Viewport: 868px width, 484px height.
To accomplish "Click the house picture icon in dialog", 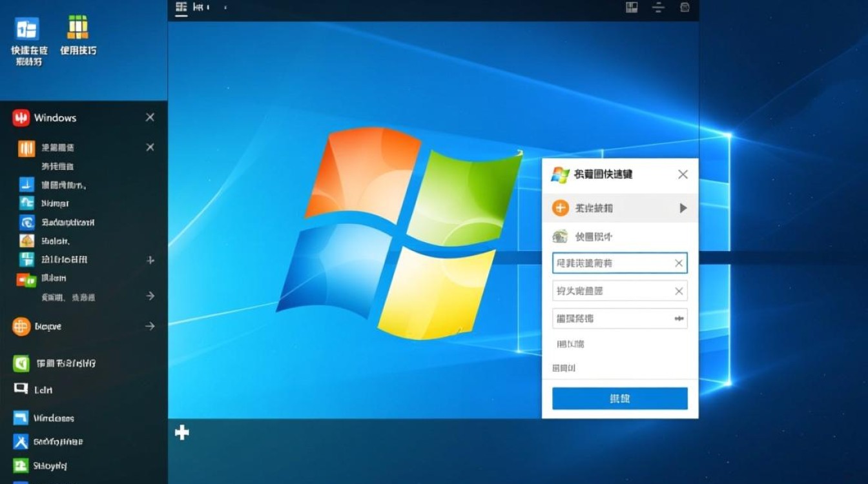I will click(560, 236).
